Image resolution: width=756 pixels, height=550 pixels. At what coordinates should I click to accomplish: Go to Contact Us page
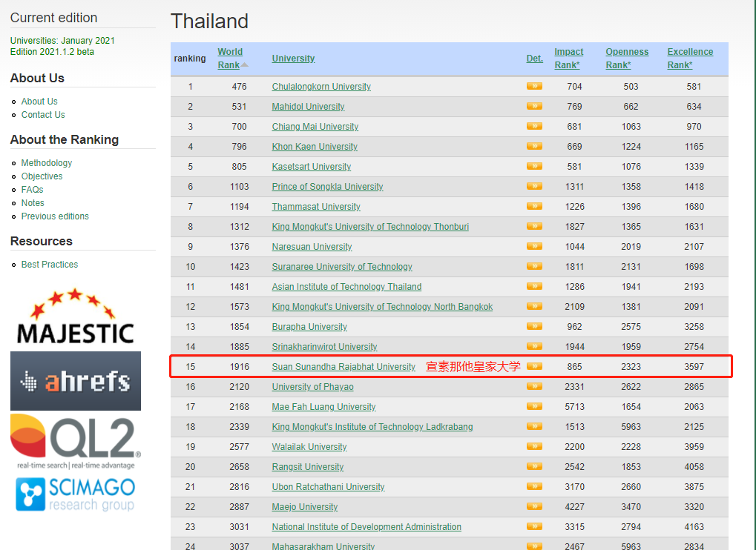43,115
